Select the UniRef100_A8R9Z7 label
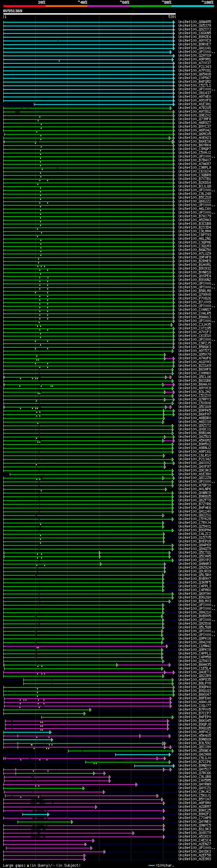Viewport: 217px width, 868px height. [195, 123]
